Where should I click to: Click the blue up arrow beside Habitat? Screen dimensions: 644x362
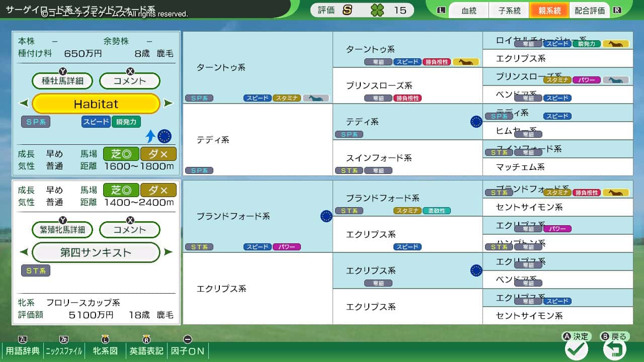coord(150,136)
